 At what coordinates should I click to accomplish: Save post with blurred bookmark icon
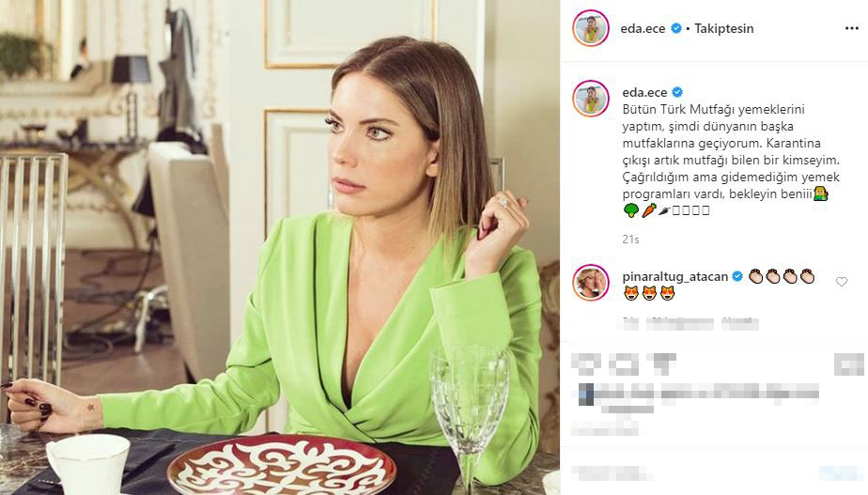848,364
